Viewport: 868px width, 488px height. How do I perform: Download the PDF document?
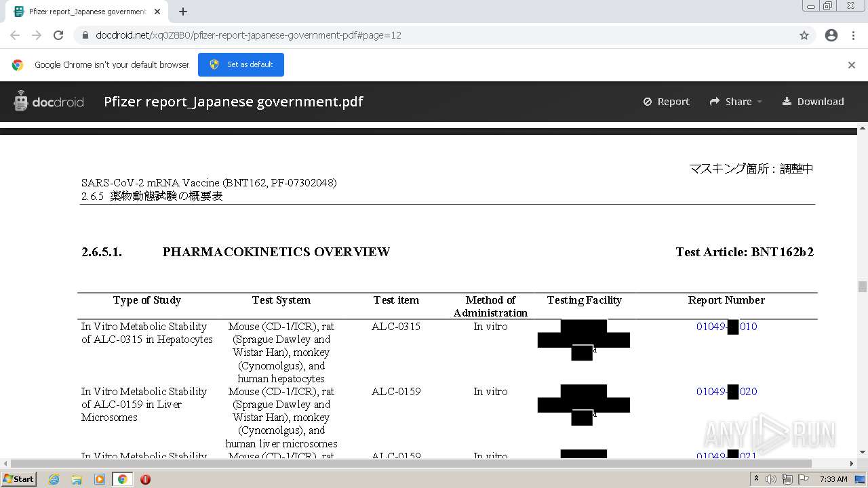(813, 102)
